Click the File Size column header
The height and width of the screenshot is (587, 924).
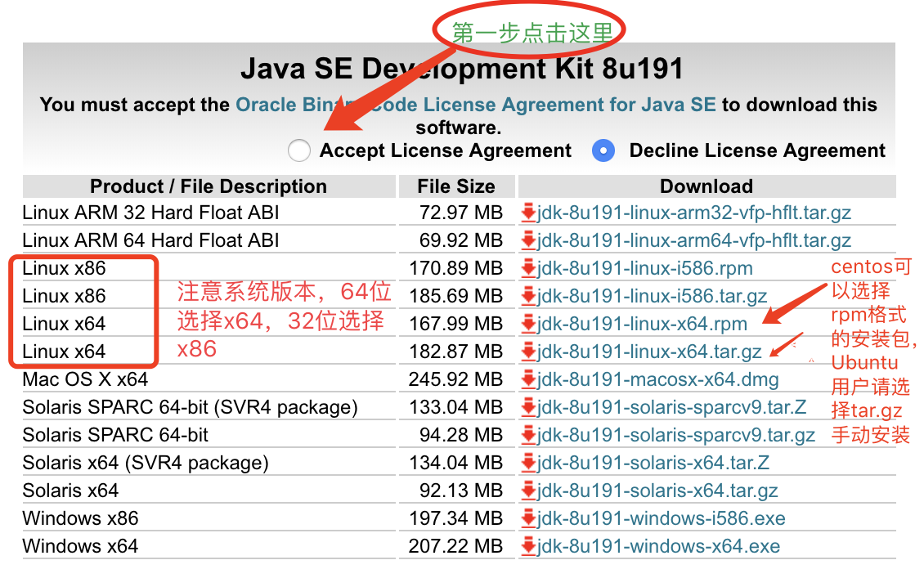[457, 186]
